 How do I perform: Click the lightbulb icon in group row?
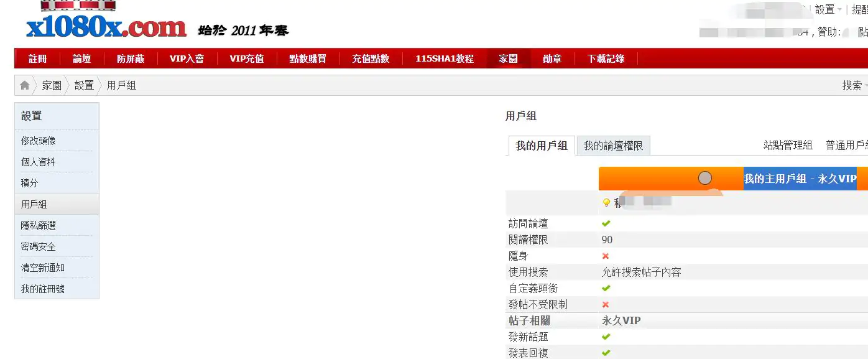[x=606, y=203]
